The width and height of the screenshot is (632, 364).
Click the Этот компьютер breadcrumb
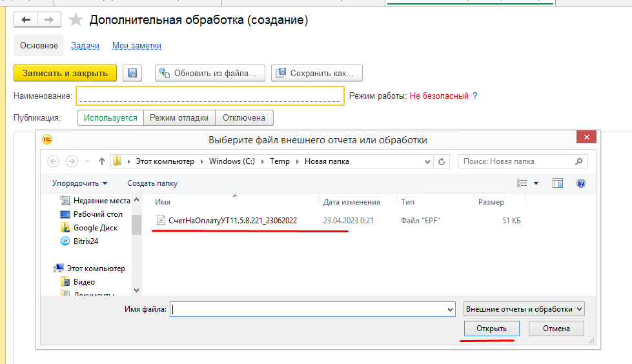pyautogui.click(x=165, y=161)
